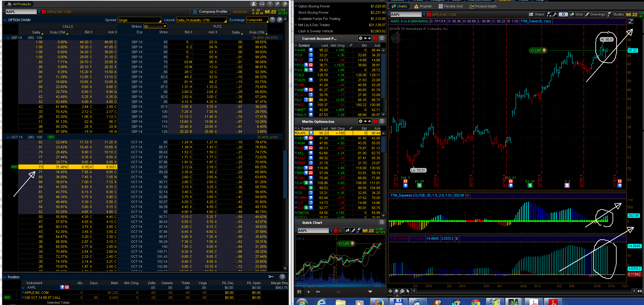
Task: Switch to the Charts sub-tab
Action: click(x=399, y=6)
